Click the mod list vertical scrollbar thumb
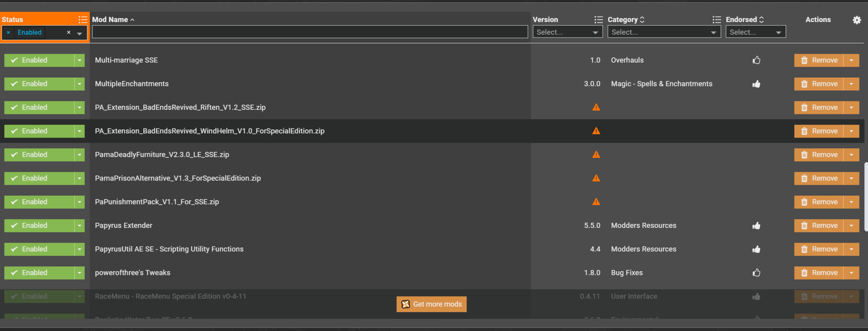This screenshot has height=331, width=868. (x=866, y=197)
